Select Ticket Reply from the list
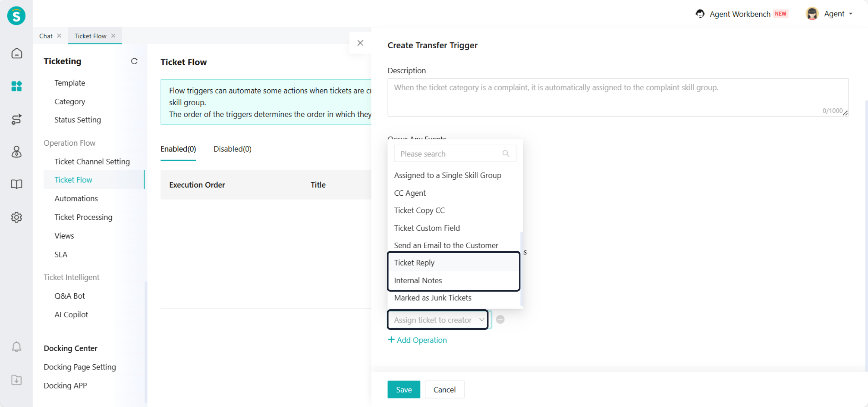 point(414,263)
